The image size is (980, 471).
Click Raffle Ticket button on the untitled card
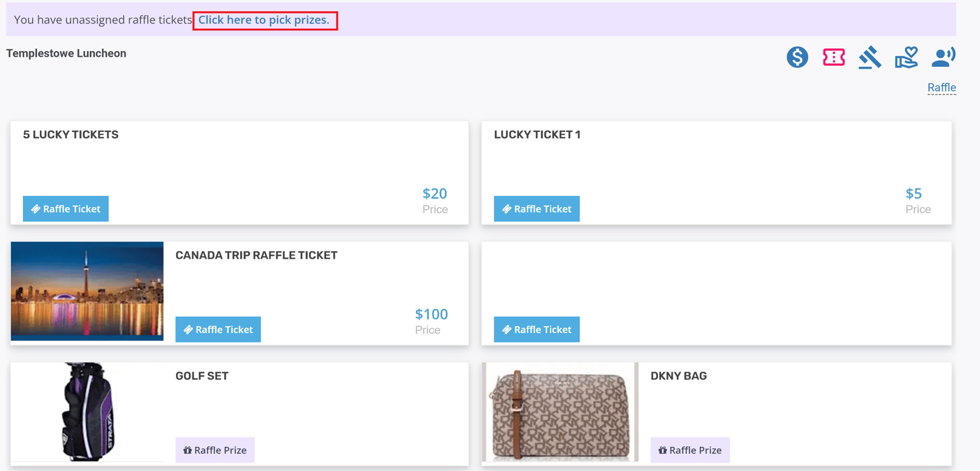537,330
